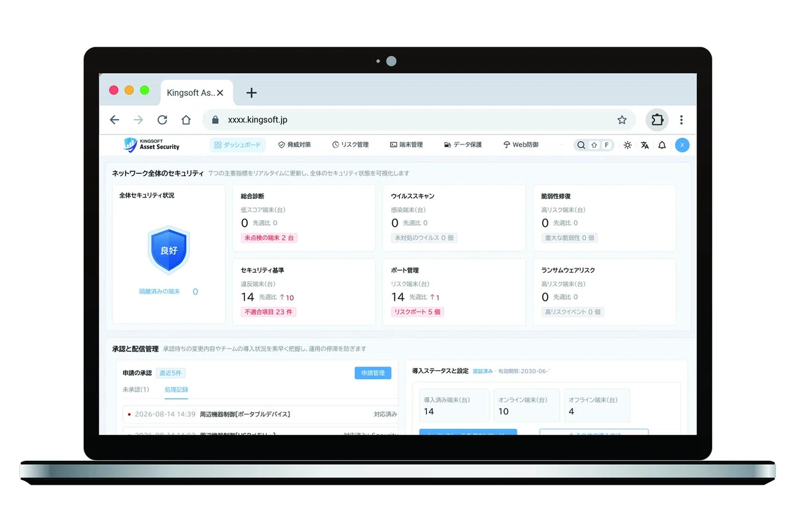Click the 隔離済みの端末 link

(x=160, y=292)
